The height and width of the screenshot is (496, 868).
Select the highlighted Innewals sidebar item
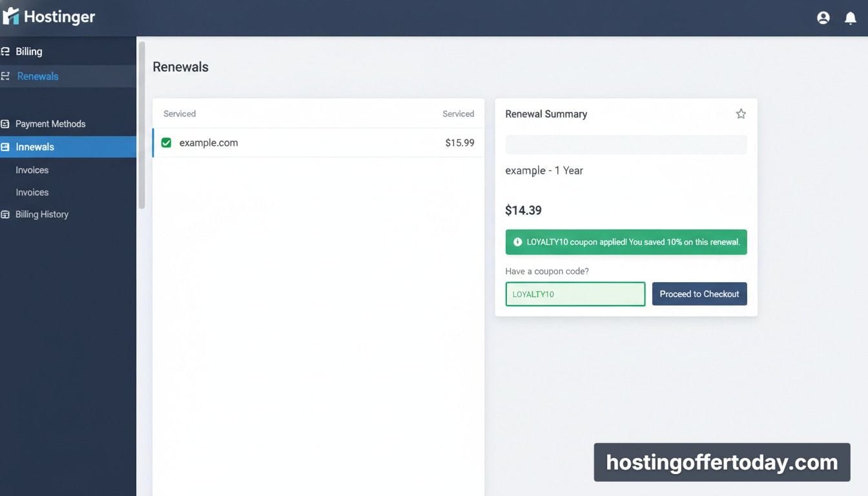(68, 147)
